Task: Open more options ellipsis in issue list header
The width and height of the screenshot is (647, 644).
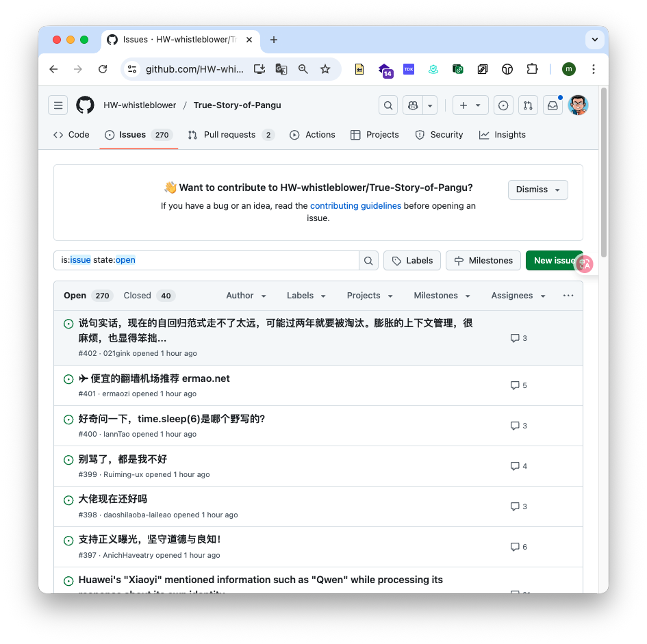Action: click(x=568, y=296)
